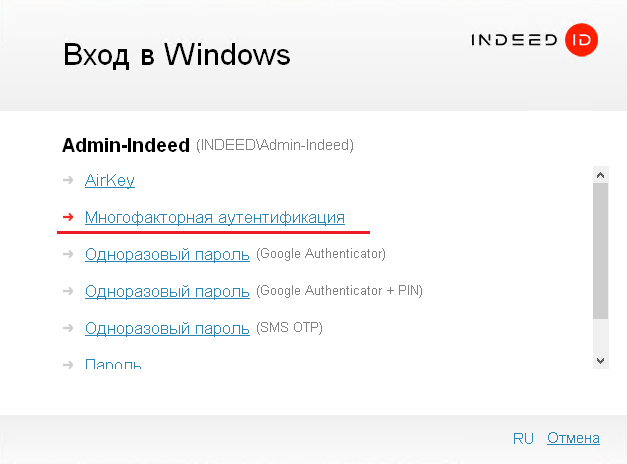Click the arrow beside SMS OTP option
The image size is (627, 464).
(67, 328)
